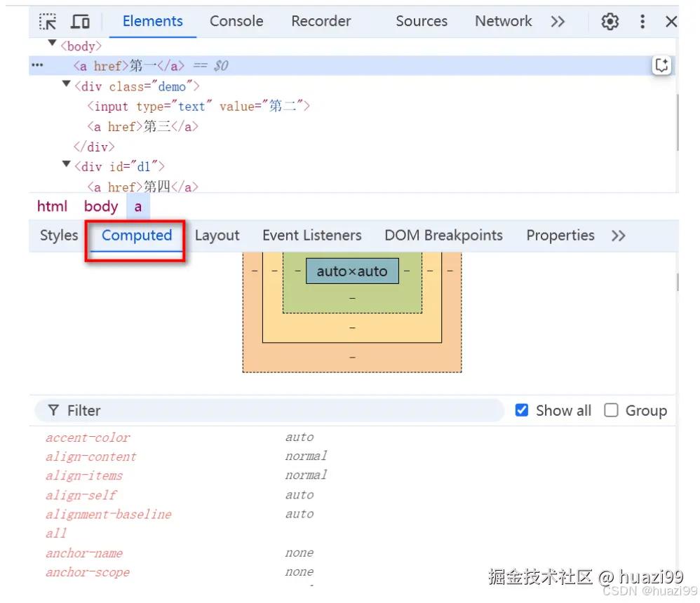Viewport: 700px width, 603px height.
Task: Switch to the Elements tab
Action: point(153,22)
